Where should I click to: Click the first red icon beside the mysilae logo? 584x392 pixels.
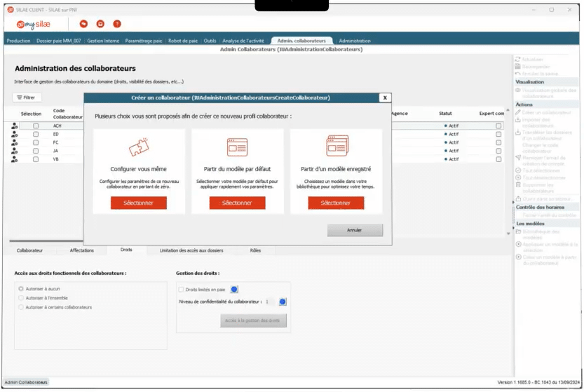(83, 24)
